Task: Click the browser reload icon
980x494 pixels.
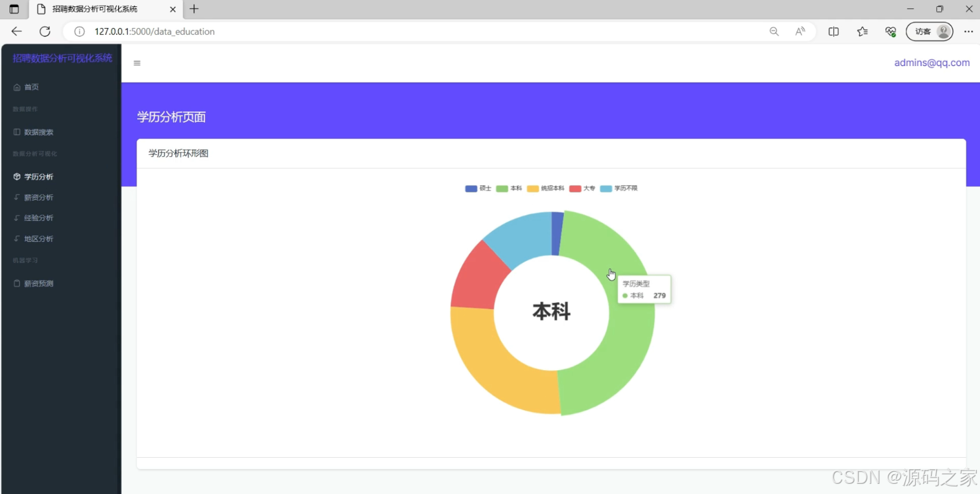Action: (x=44, y=31)
